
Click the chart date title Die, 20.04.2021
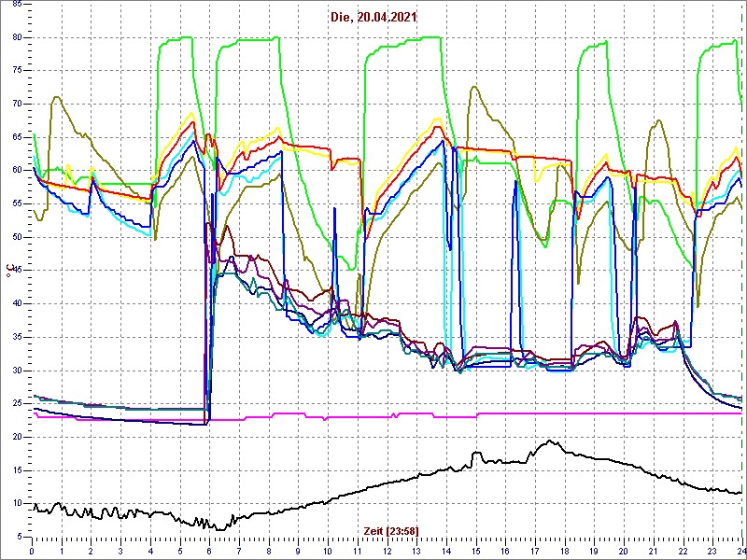373,17
